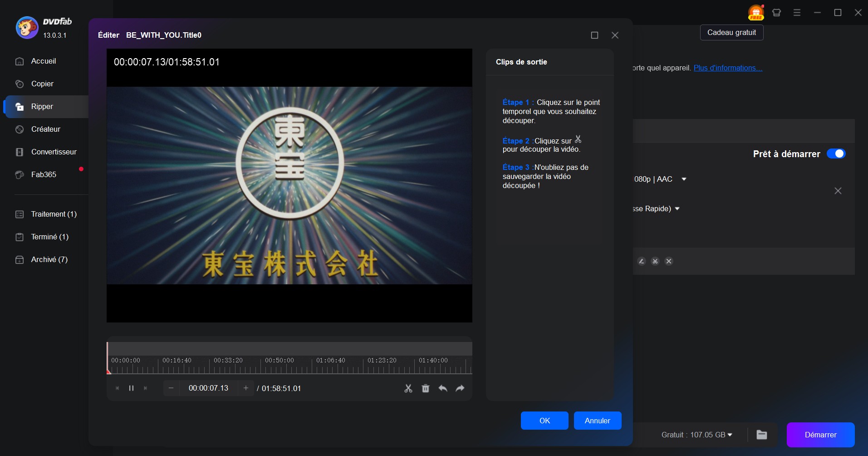Click the scissors cut icon in editor
The height and width of the screenshot is (456, 868).
(x=408, y=388)
